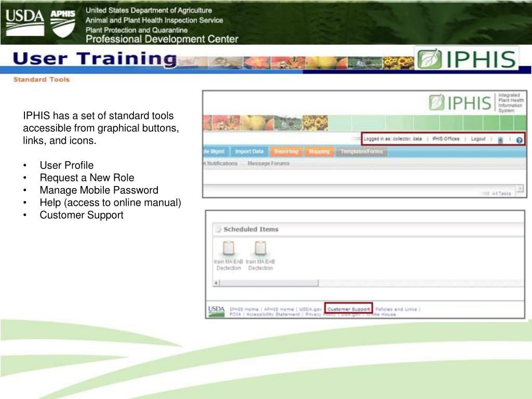
Task: Click the 'Request a New Role' bullet text
Action: 87,178
